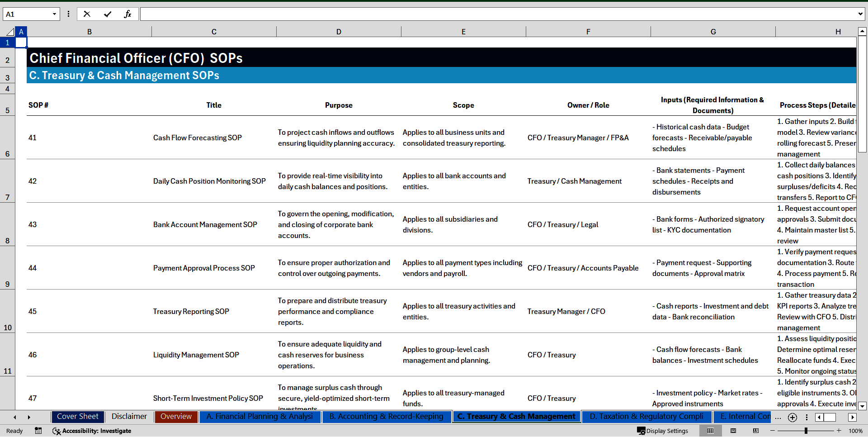Image resolution: width=868 pixels, height=437 pixels.
Task: Add a new sheet with plus icon
Action: (792, 418)
